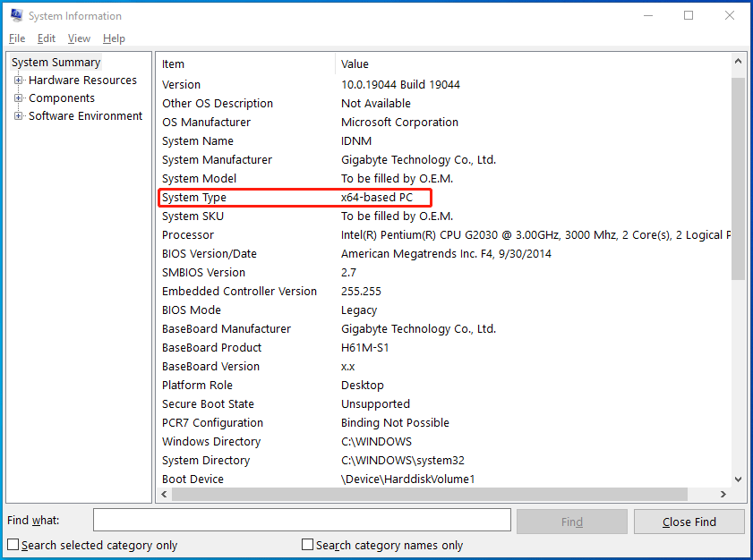Image resolution: width=753 pixels, height=560 pixels.
Task: Click the Close Find button
Action: click(x=689, y=521)
